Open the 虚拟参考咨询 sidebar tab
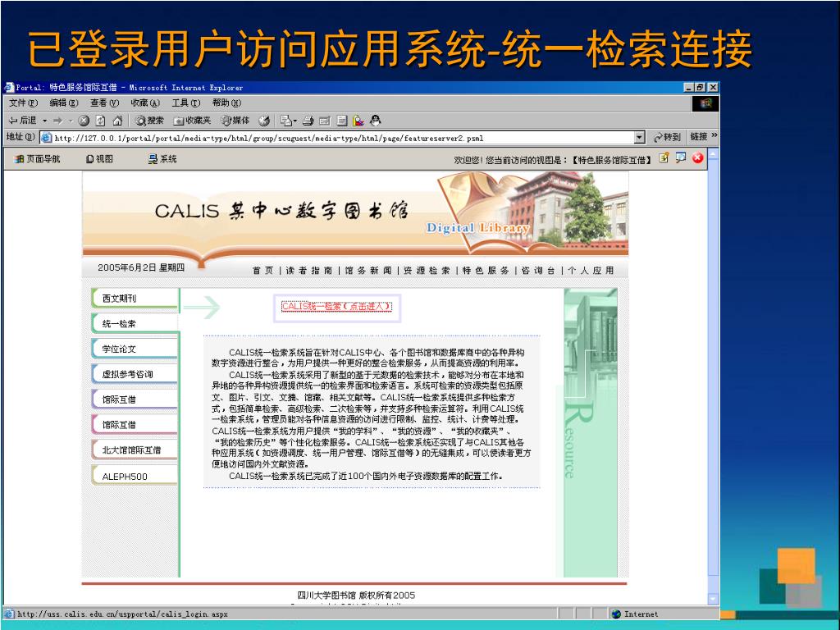 (135, 374)
